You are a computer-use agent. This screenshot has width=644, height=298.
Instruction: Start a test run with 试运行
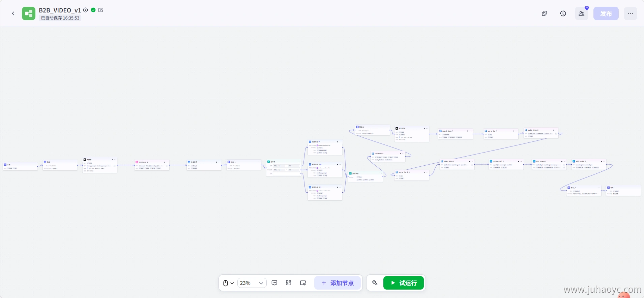click(x=404, y=283)
